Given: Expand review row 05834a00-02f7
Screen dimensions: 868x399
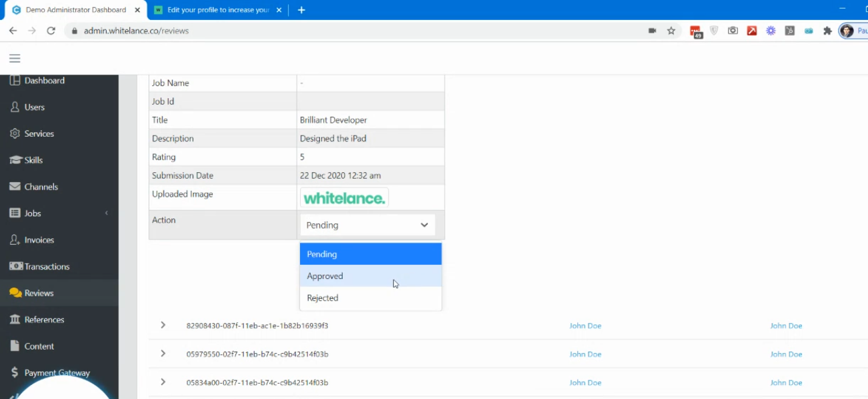Looking at the screenshot, I should coord(163,382).
